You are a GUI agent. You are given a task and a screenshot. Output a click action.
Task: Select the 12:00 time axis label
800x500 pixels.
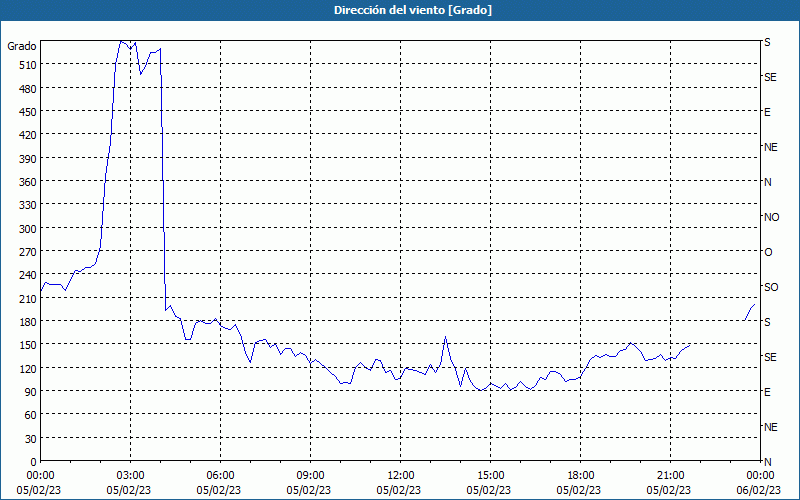pos(401,476)
